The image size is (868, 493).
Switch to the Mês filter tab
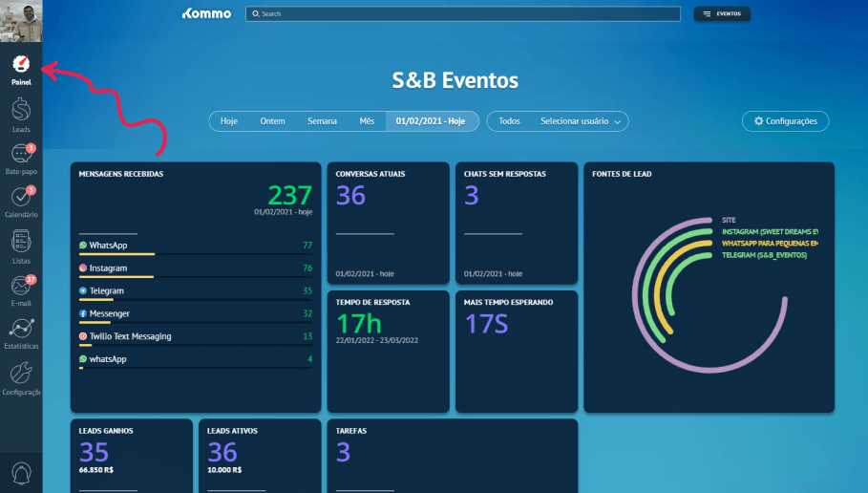tap(367, 121)
